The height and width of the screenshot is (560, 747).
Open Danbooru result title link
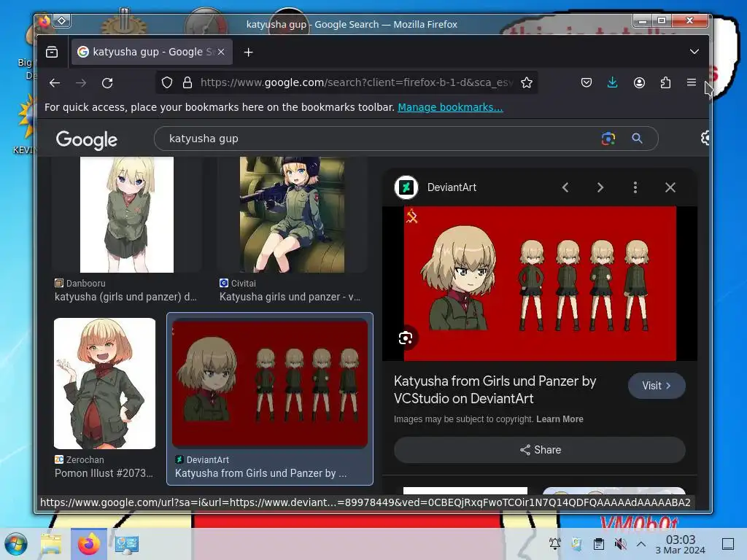(125, 297)
